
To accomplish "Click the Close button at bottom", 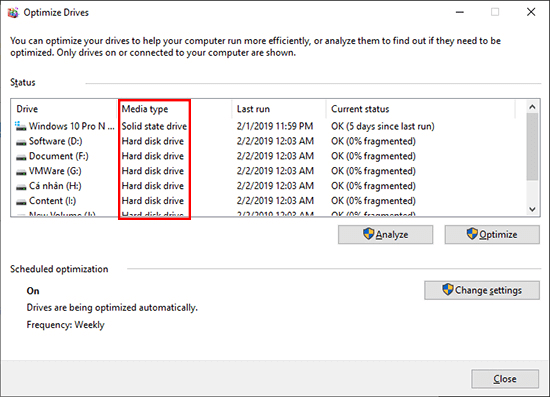I will pyautogui.click(x=505, y=379).
